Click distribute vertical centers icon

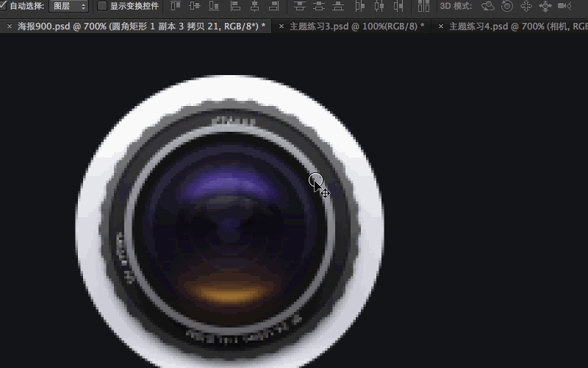(x=319, y=6)
